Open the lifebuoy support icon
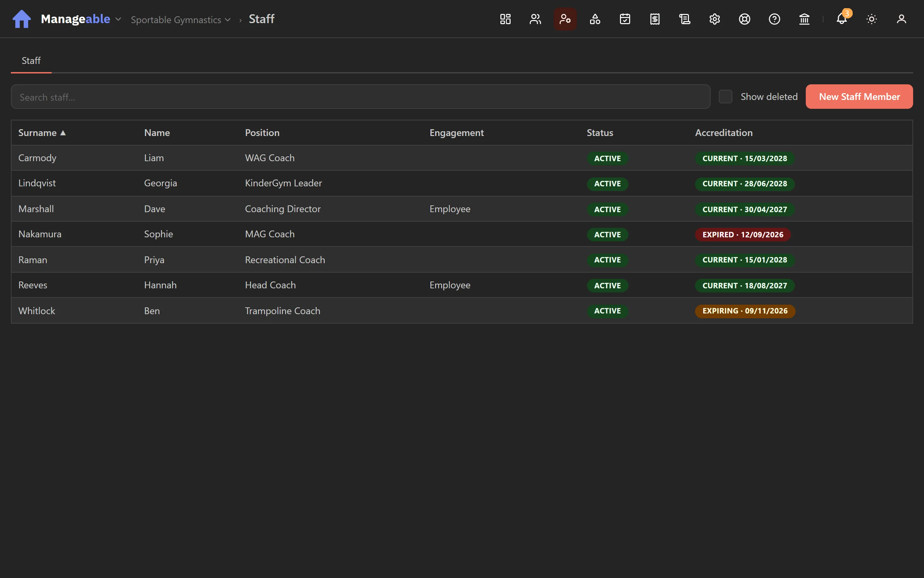This screenshot has width=924, height=578. pyautogui.click(x=745, y=19)
